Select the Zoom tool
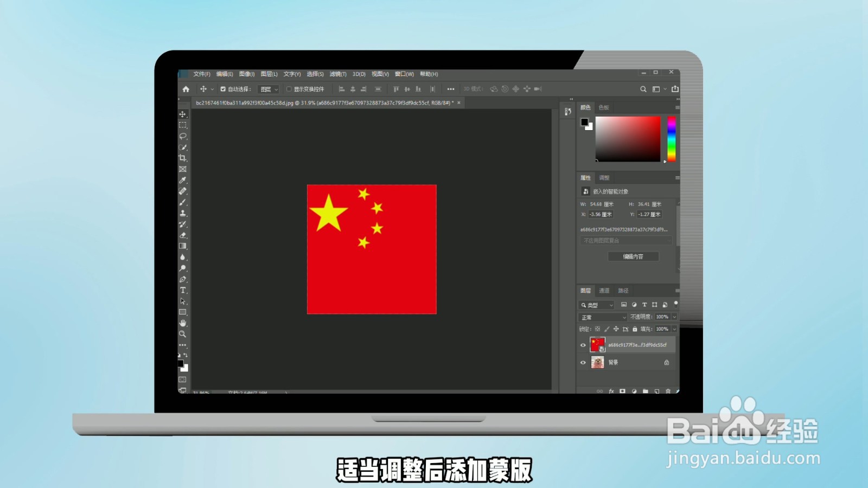This screenshot has width=868, height=488. (183, 332)
